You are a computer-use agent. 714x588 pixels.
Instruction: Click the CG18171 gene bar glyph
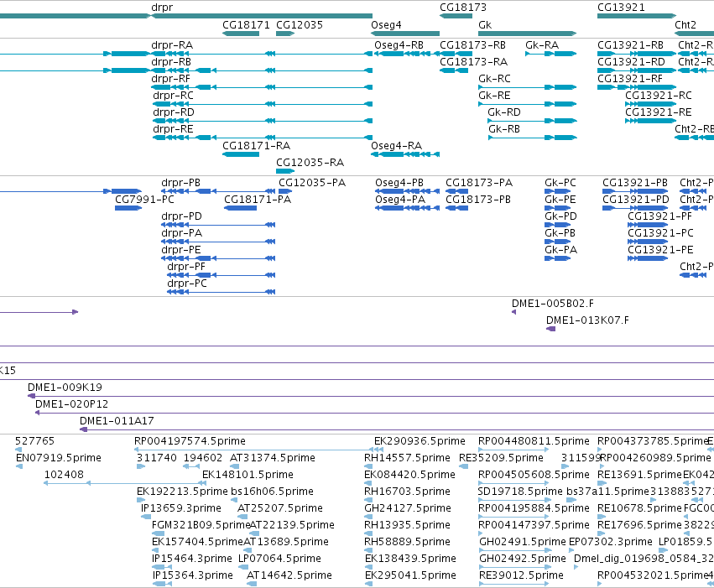(241, 34)
